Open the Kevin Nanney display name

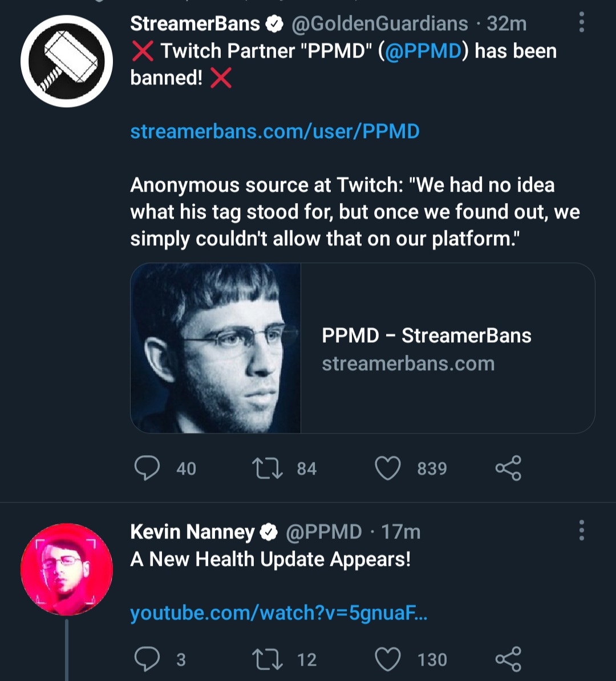pyautogui.click(x=192, y=532)
